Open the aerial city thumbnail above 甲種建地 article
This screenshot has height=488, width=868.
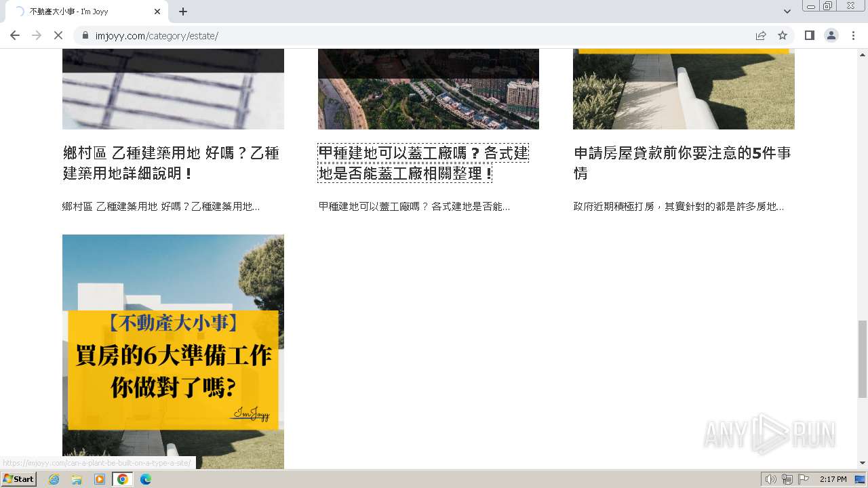(429, 89)
